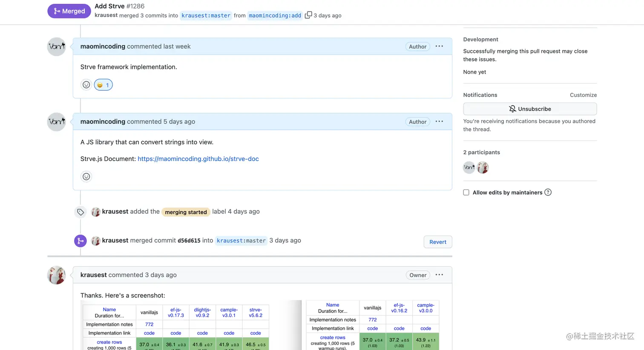Toggle Allow edits by maintainers checkbox

click(466, 192)
